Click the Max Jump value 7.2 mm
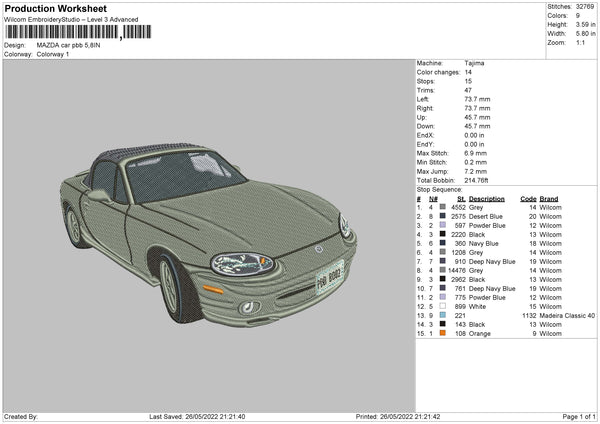 coord(476,171)
